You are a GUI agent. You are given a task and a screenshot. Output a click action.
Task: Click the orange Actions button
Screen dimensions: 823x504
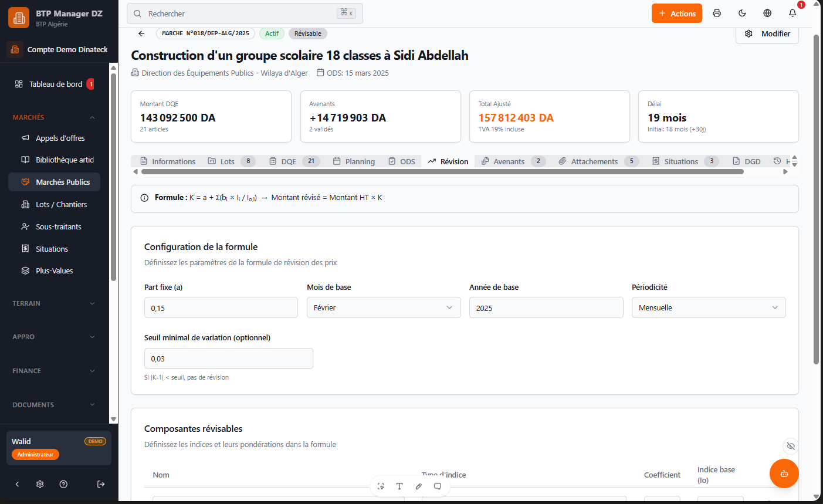[x=677, y=13]
